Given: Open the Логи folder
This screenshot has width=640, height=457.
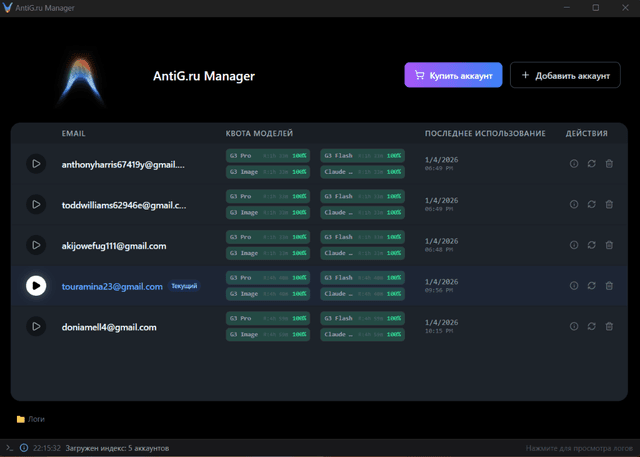Looking at the screenshot, I should (x=31, y=419).
